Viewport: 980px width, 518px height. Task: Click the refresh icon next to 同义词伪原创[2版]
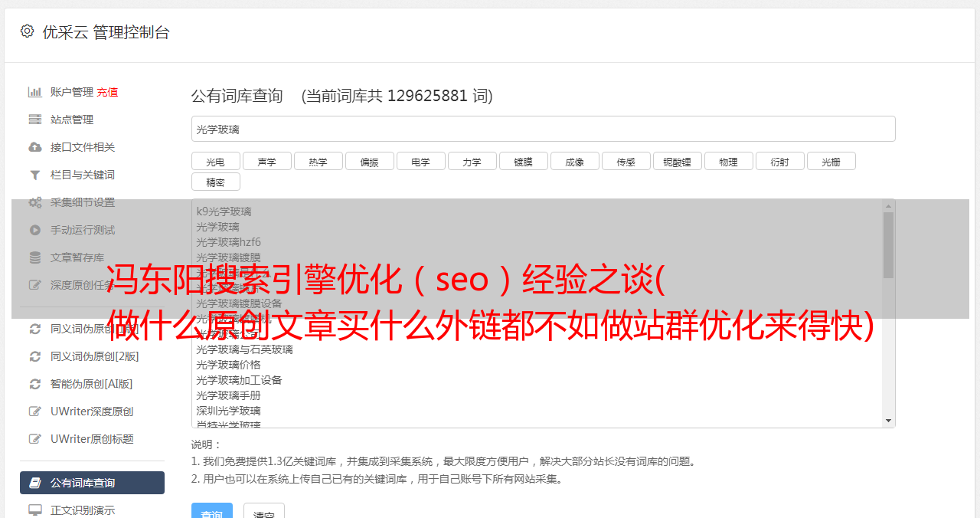(x=35, y=356)
